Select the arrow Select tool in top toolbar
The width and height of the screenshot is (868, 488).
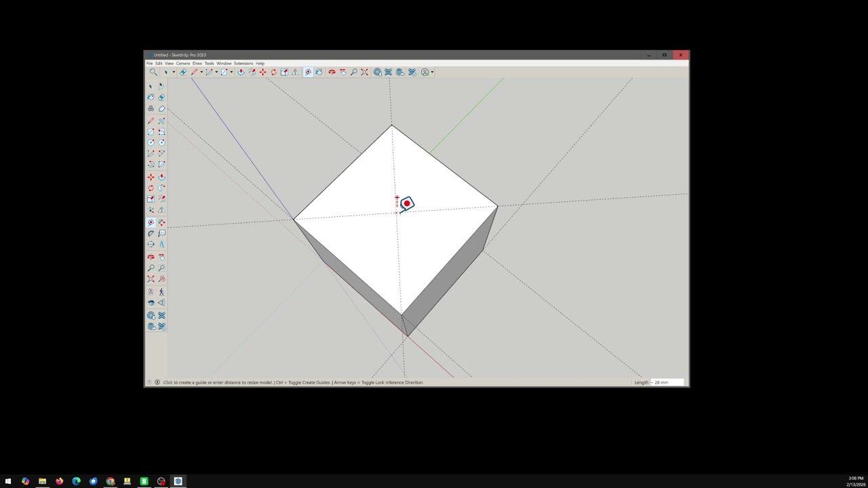[166, 72]
